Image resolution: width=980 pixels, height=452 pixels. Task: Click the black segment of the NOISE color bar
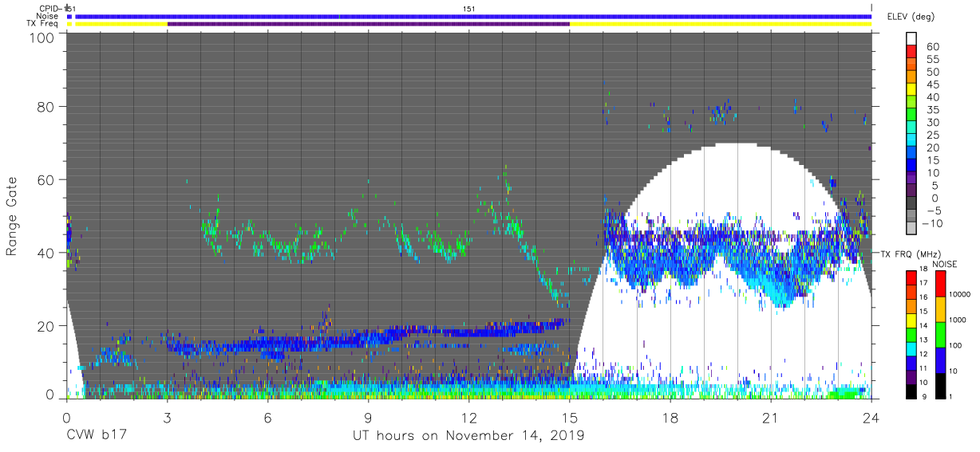941,384
